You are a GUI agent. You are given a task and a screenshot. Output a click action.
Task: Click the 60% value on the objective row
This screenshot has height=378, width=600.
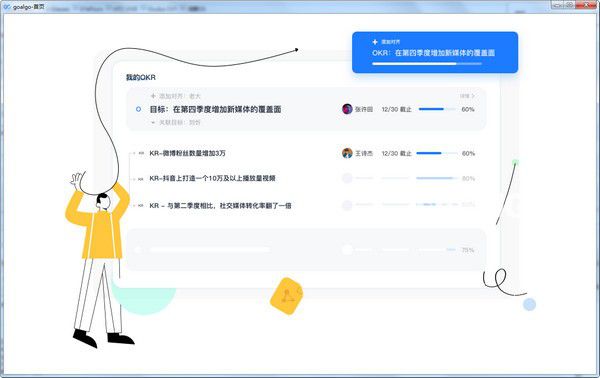[468, 109]
